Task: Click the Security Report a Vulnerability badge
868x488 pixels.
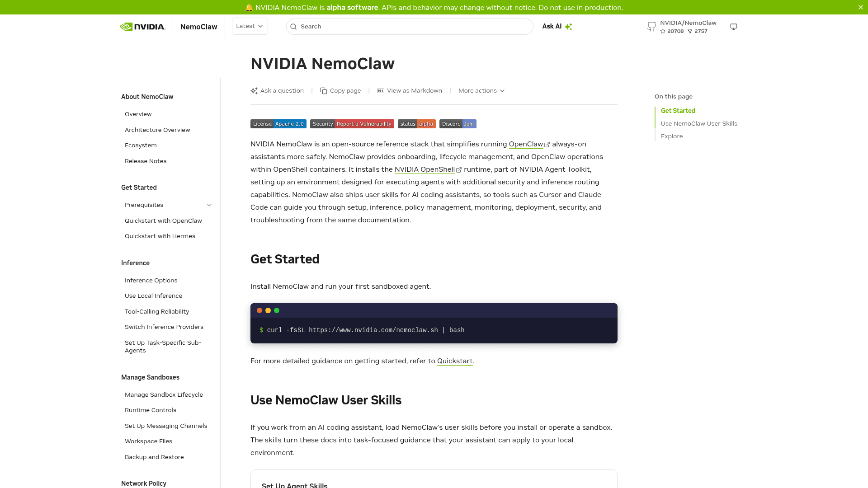Action: tap(352, 124)
